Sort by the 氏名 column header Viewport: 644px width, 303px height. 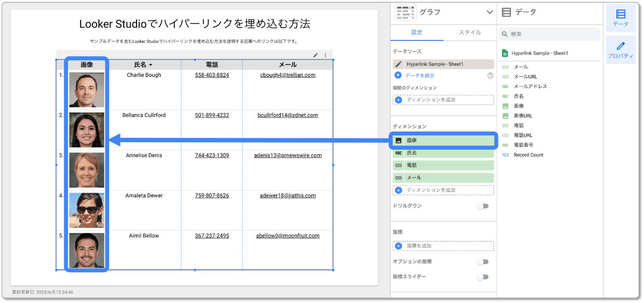(x=143, y=65)
